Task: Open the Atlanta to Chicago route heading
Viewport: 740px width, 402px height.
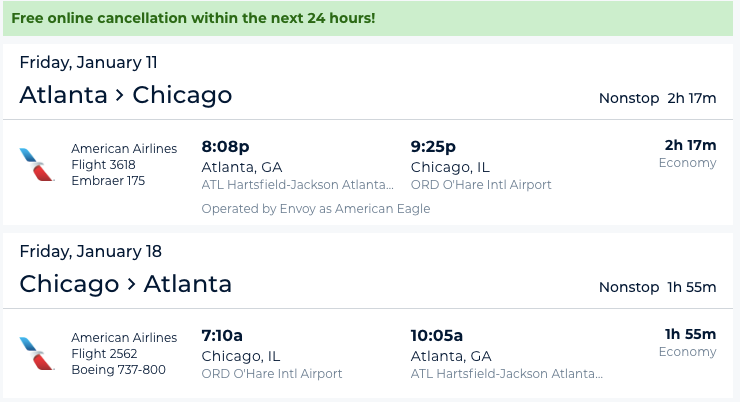Action: click(x=126, y=95)
